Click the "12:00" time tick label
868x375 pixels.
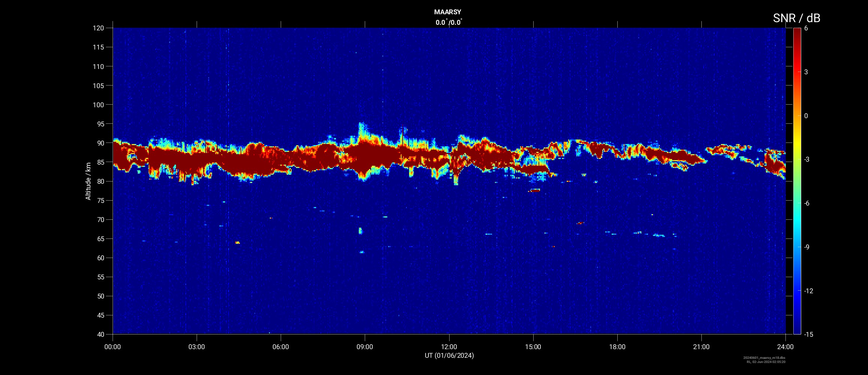(x=449, y=347)
